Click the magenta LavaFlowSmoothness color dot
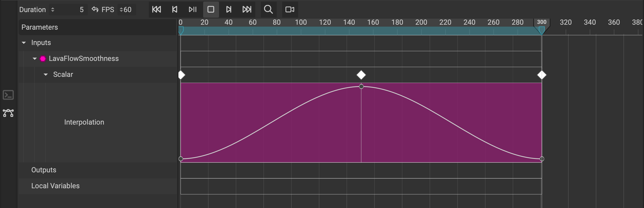644x208 pixels. pos(43,59)
